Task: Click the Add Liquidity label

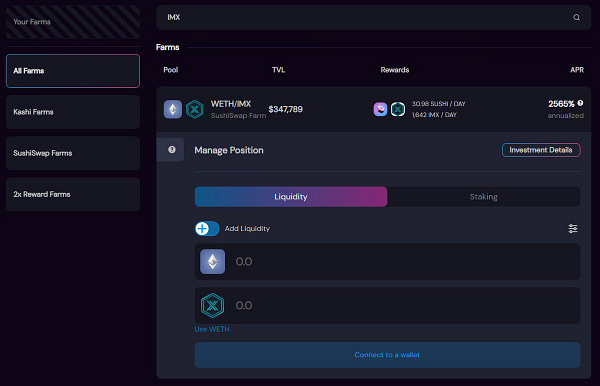Action: tap(247, 229)
